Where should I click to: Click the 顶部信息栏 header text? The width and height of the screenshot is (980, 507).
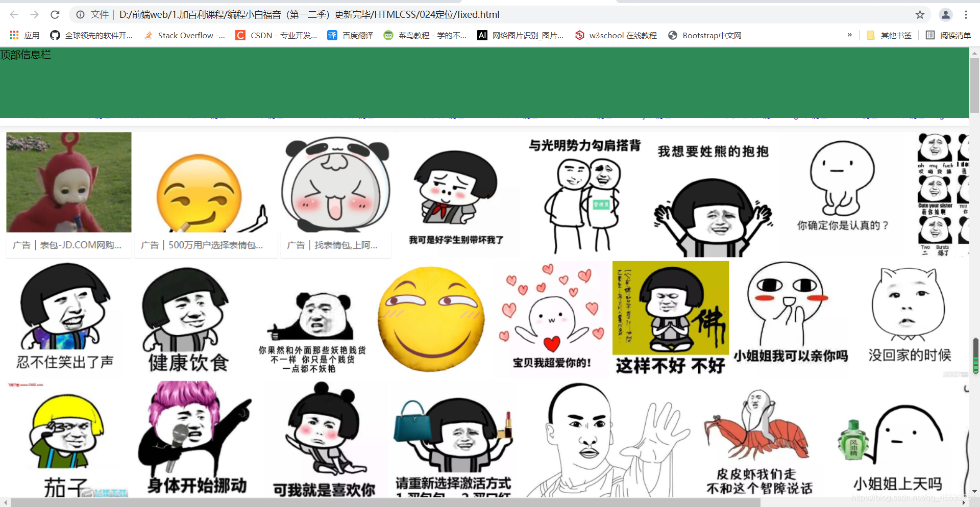(x=26, y=55)
